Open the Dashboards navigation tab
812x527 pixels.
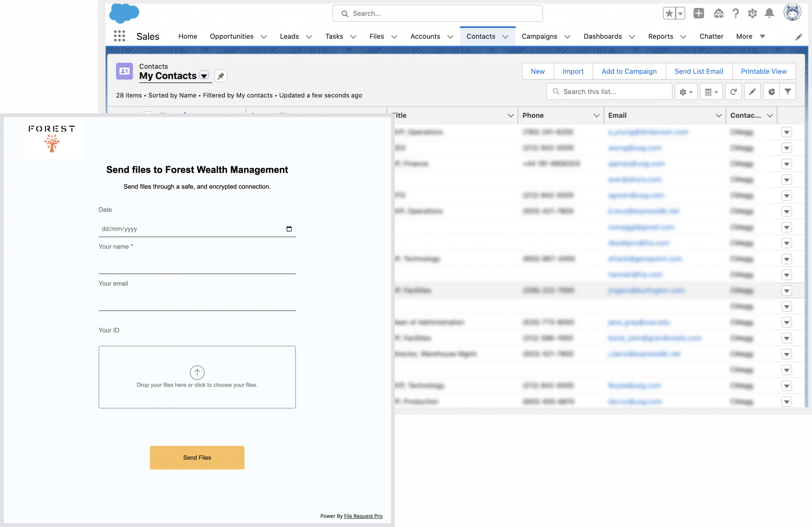[603, 36]
